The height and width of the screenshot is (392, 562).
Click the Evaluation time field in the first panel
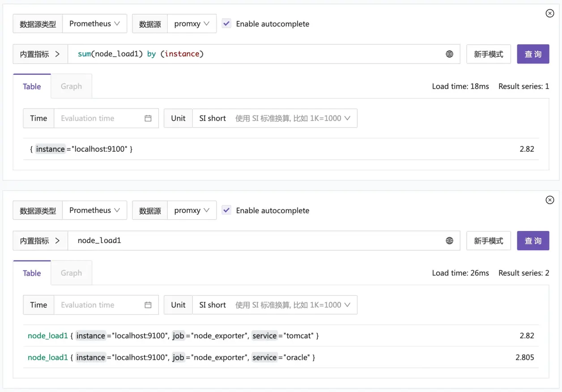[x=106, y=118]
